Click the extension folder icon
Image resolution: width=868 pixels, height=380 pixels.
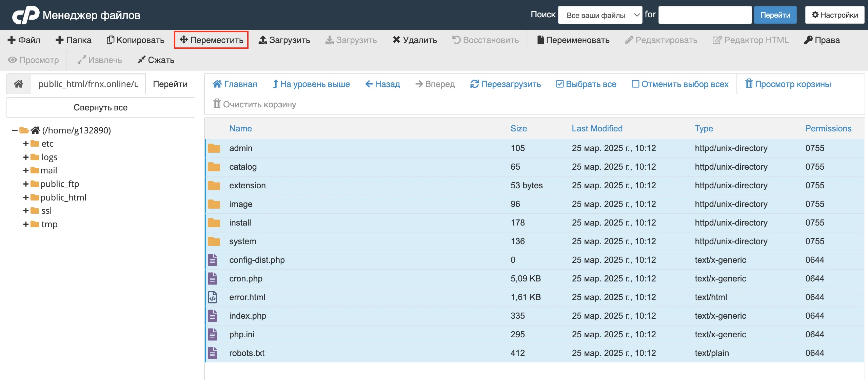pos(214,186)
